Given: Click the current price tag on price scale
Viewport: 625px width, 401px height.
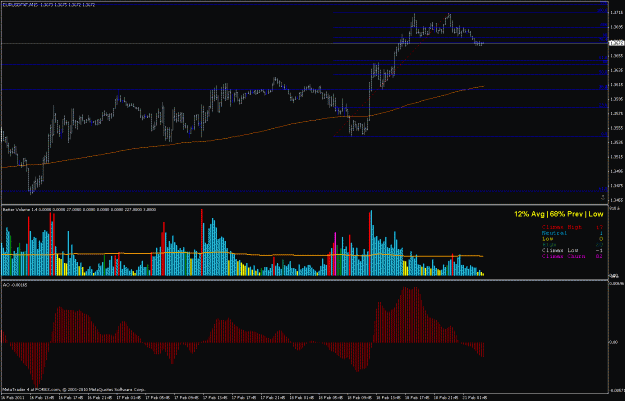Looking at the screenshot, I should point(617,43).
